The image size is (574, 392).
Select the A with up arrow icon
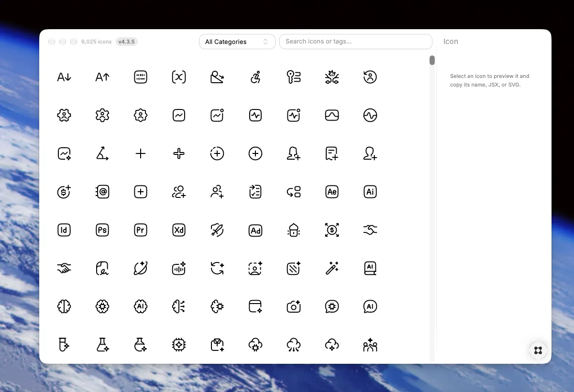click(x=102, y=77)
